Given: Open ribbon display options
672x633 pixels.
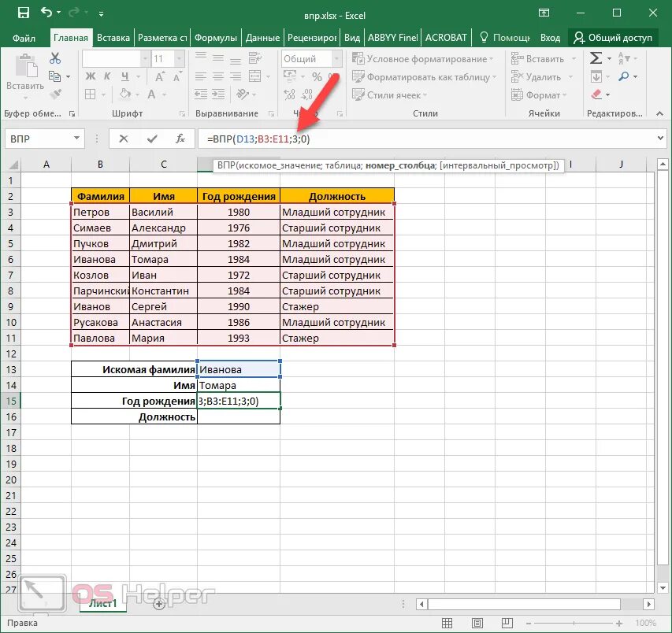Looking at the screenshot, I should click(544, 13).
